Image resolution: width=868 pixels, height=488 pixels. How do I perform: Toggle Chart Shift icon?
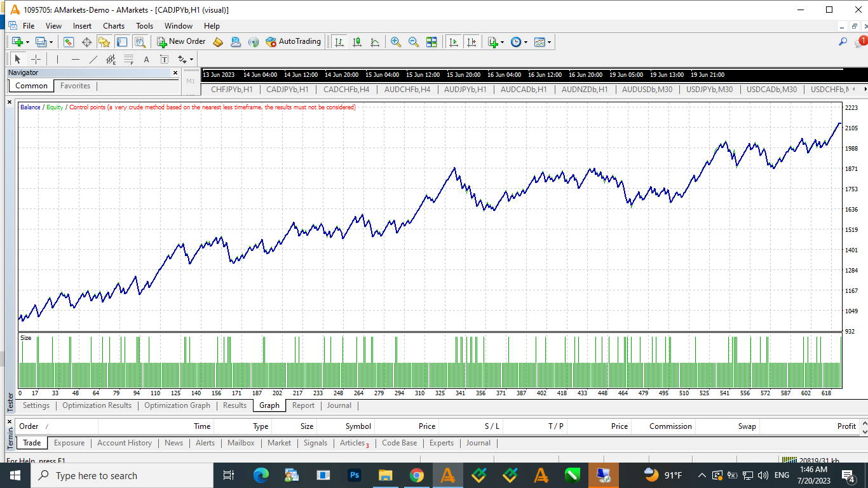(471, 42)
